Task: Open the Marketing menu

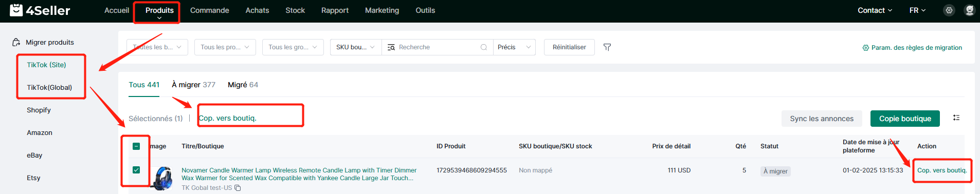Action: tap(382, 10)
